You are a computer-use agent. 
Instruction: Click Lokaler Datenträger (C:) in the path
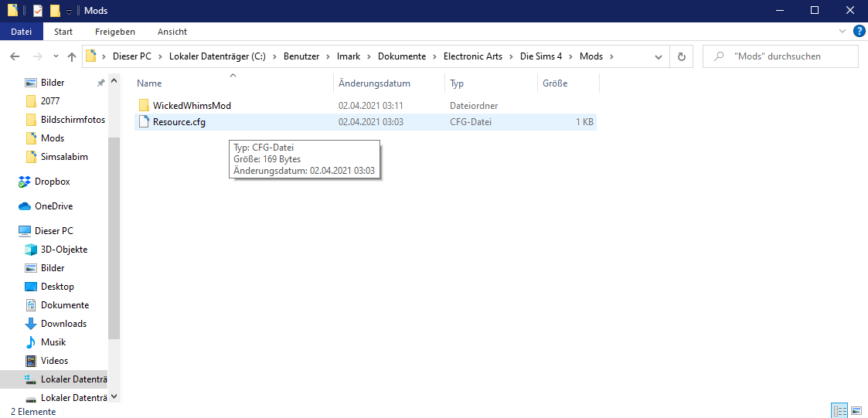point(217,56)
